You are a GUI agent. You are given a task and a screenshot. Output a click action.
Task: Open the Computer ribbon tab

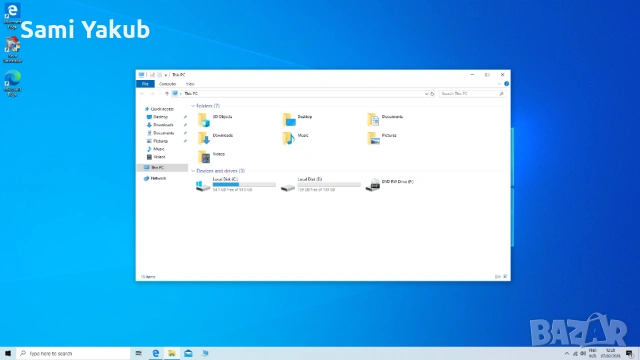167,84
